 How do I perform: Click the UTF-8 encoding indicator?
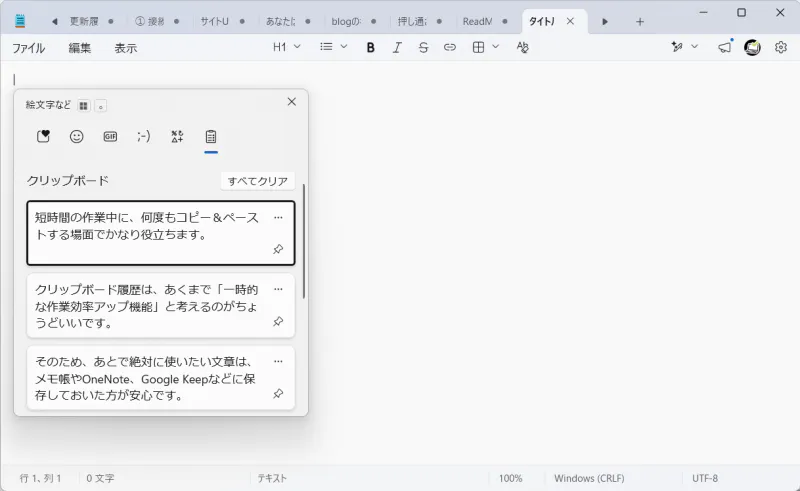tap(705, 478)
